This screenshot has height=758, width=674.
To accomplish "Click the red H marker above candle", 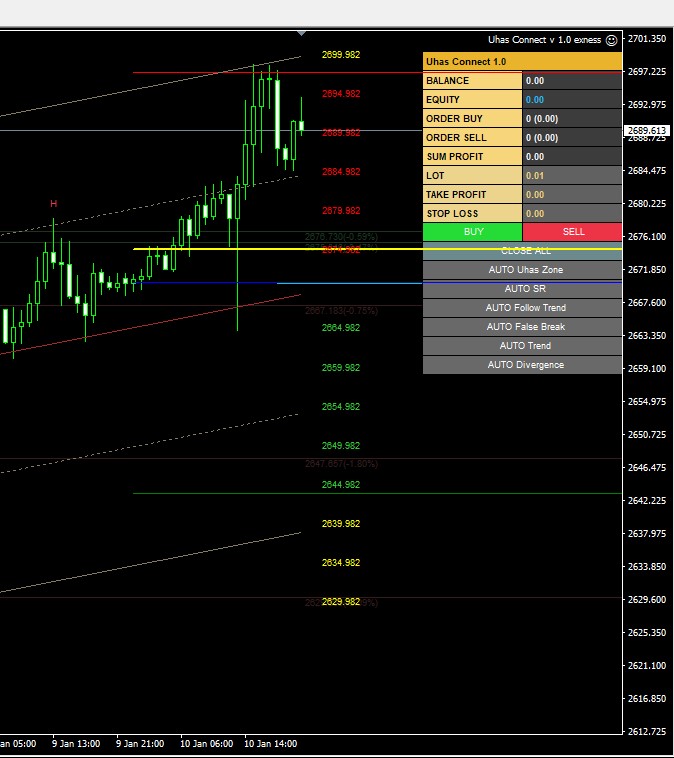I will [54, 204].
